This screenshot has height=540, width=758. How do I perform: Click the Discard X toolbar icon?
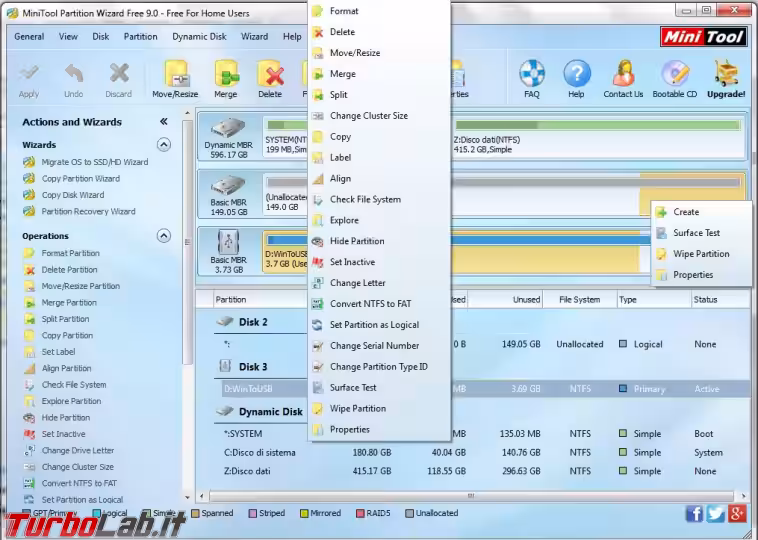[118, 73]
